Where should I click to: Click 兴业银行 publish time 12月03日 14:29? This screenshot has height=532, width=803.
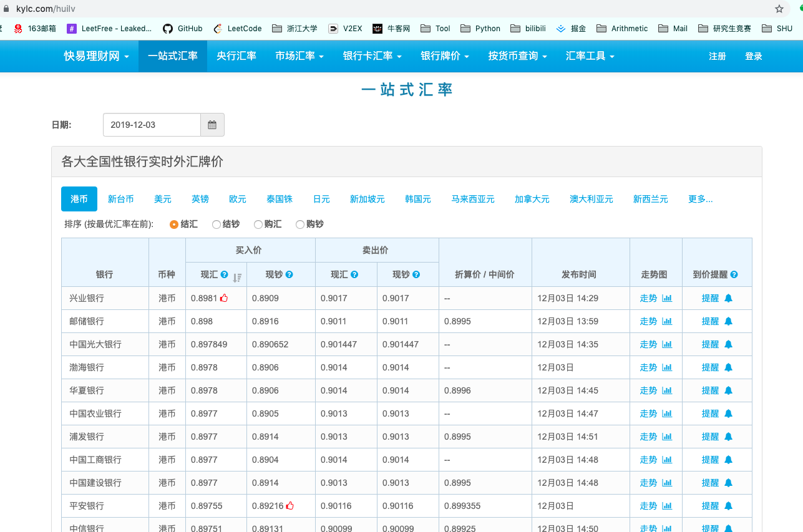568,298
